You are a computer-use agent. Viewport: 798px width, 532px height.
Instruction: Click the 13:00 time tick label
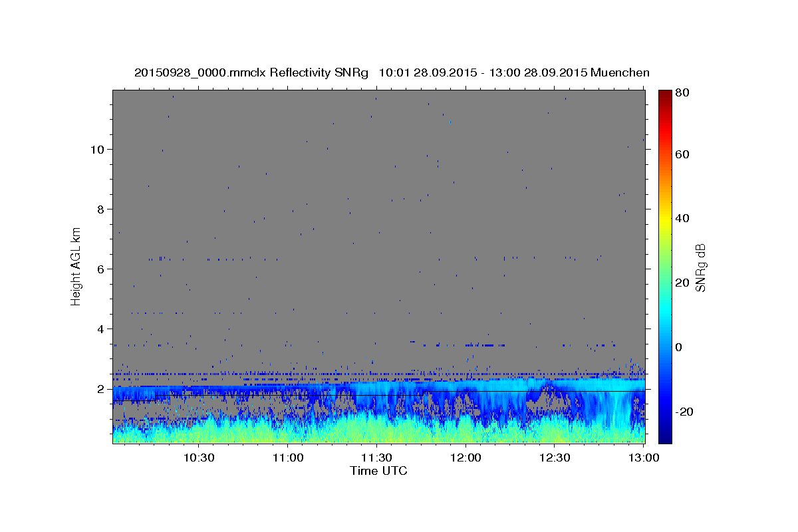coord(644,458)
